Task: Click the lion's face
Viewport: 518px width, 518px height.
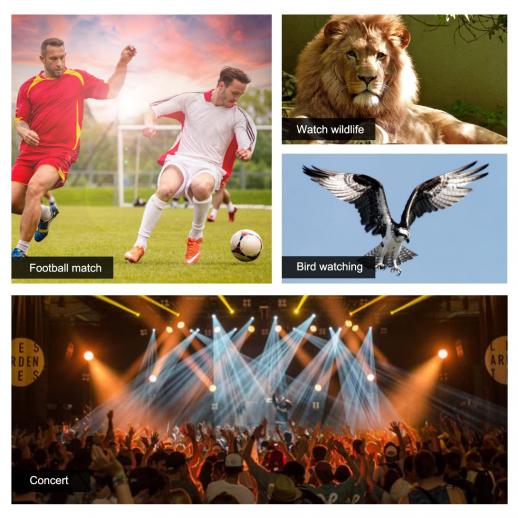Action: [x=365, y=72]
